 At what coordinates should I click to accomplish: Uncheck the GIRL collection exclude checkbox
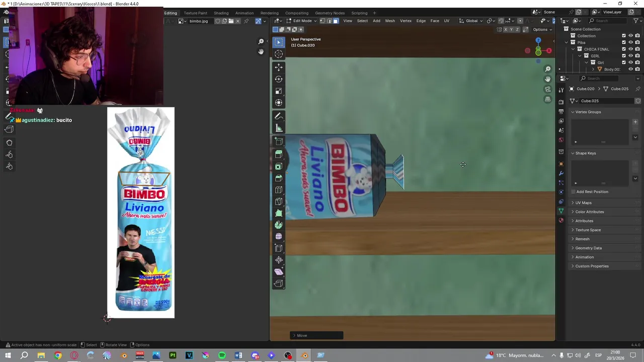coord(624,56)
